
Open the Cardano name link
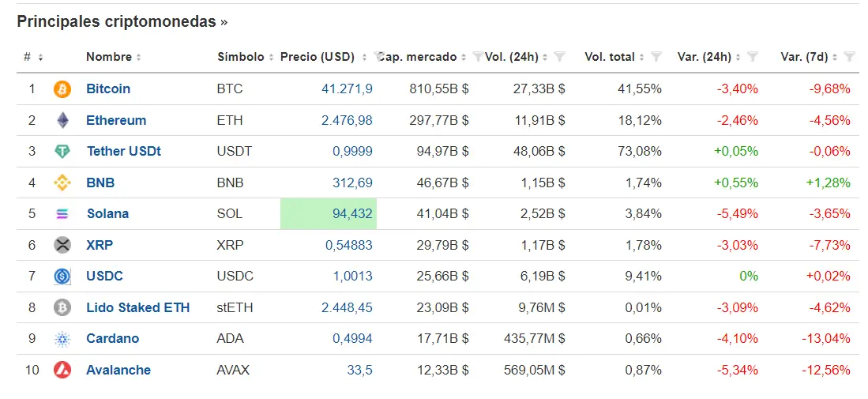[x=113, y=338]
